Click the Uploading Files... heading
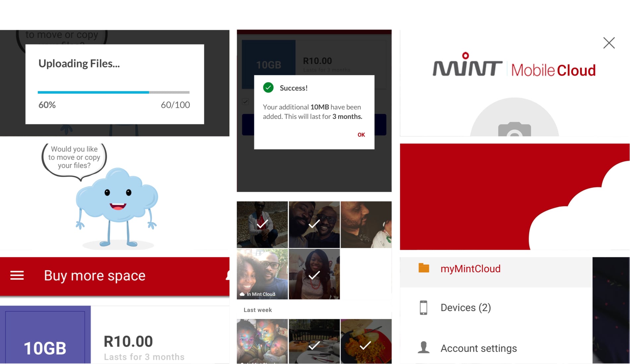Image resolution: width=630 pixels, height=364 pixels. 79,64
